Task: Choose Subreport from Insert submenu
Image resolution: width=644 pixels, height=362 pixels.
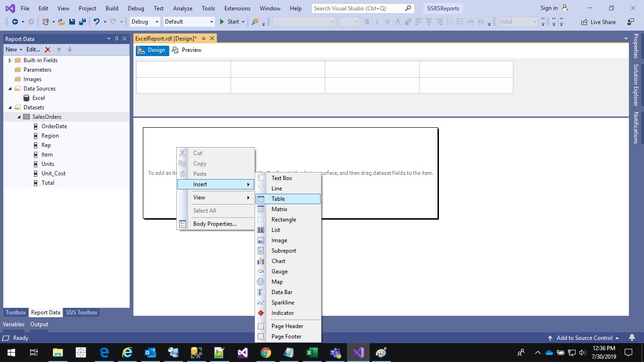Action: tap(288, 251)
